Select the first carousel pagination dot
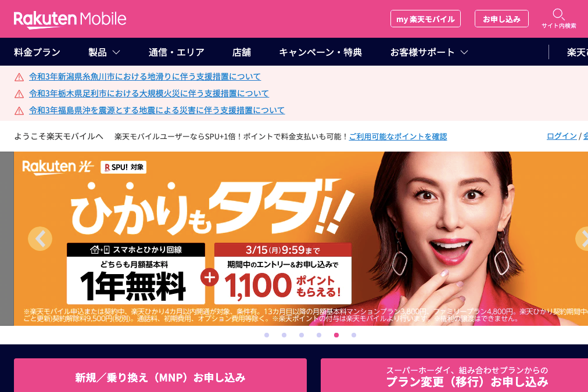The image size is (588, 392). 267,335
